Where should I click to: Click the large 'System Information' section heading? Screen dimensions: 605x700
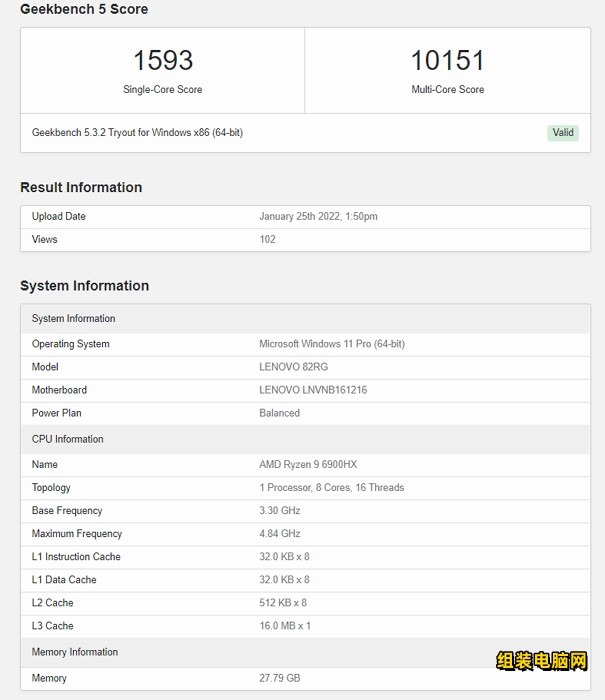[x=84, y=286]
